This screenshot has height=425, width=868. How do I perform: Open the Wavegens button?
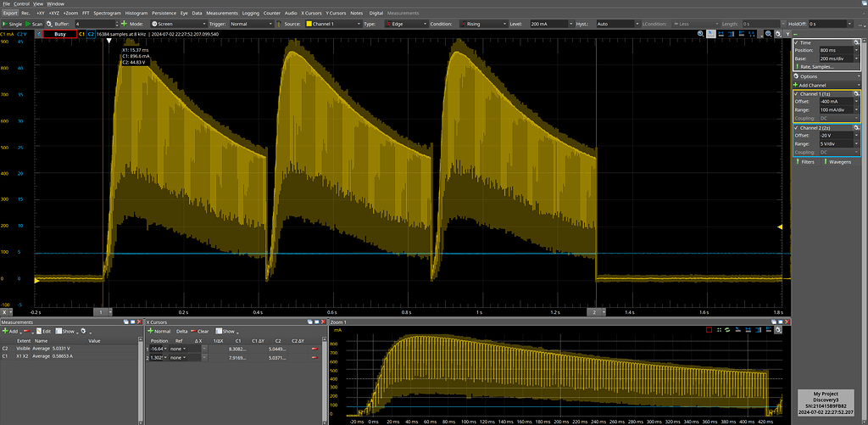839,160
